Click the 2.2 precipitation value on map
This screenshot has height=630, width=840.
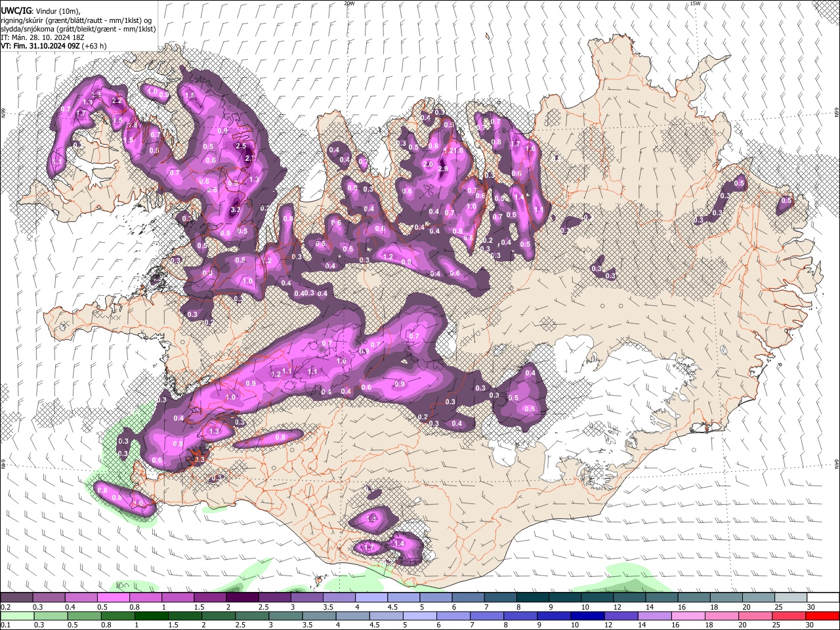coord(118,101)
